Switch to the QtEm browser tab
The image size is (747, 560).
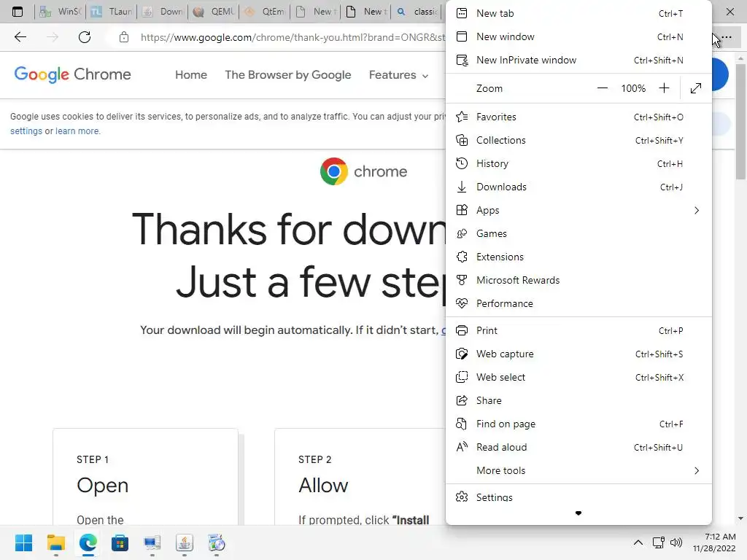265,12
